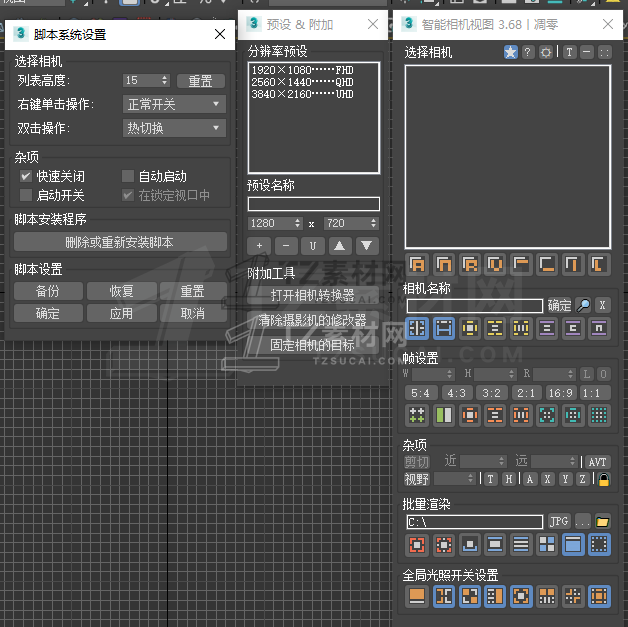Click the U update preset button

313,246
